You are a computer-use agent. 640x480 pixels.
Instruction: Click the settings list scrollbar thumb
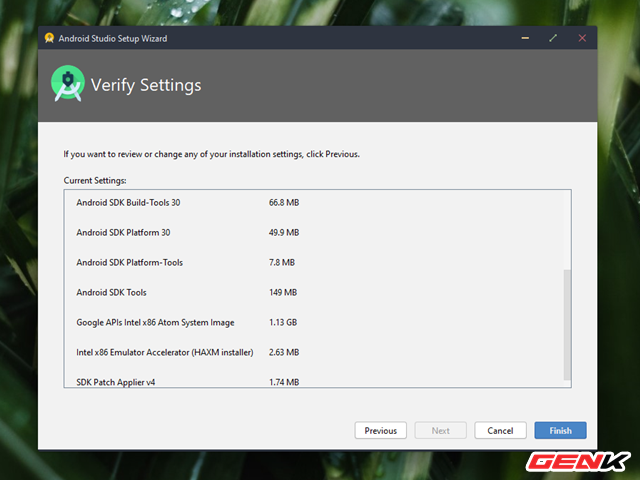tap(567, 323)
